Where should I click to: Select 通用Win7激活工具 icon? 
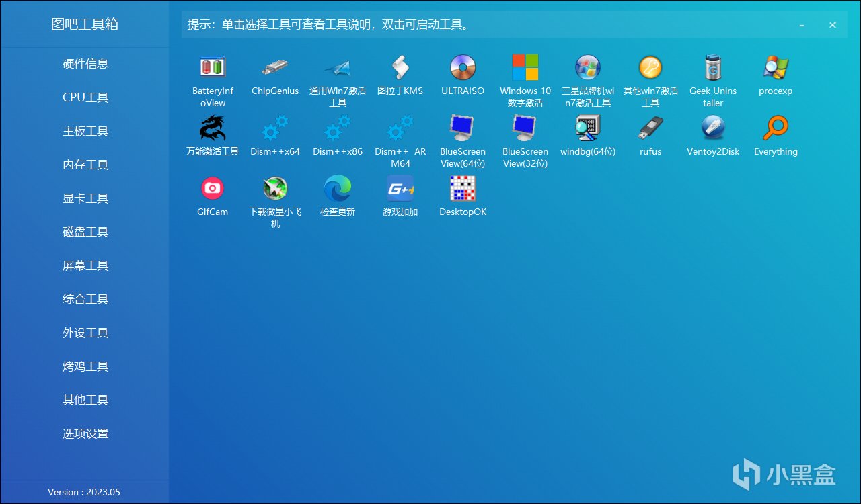coord(338,67)
